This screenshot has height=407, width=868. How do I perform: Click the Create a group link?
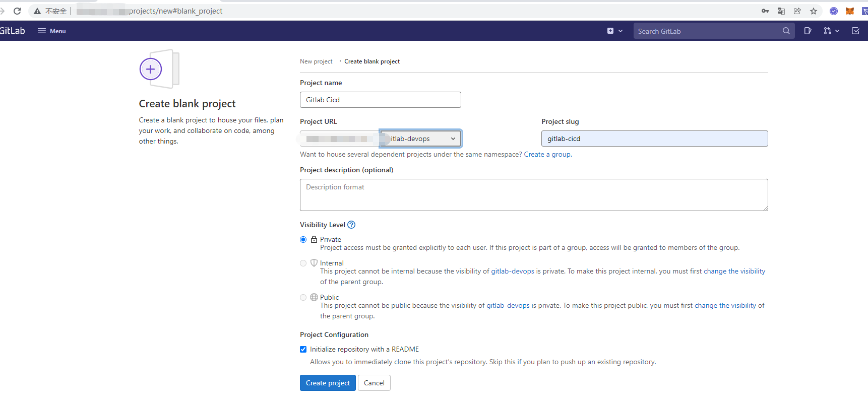point(547,155)
